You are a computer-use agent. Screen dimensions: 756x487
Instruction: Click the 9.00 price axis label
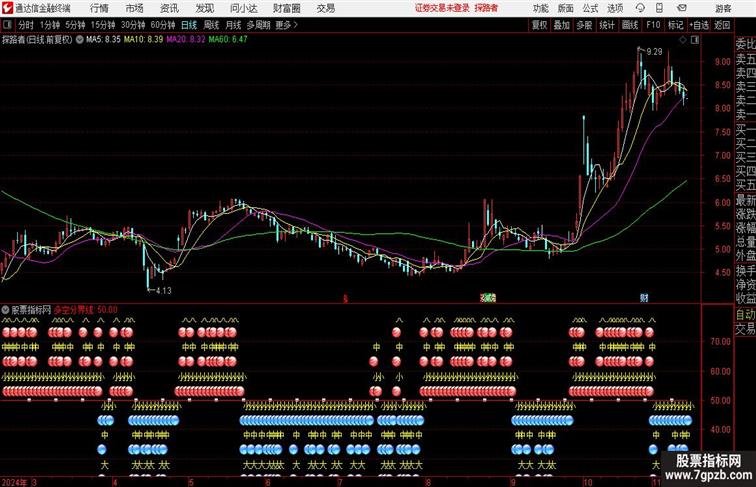723,62
